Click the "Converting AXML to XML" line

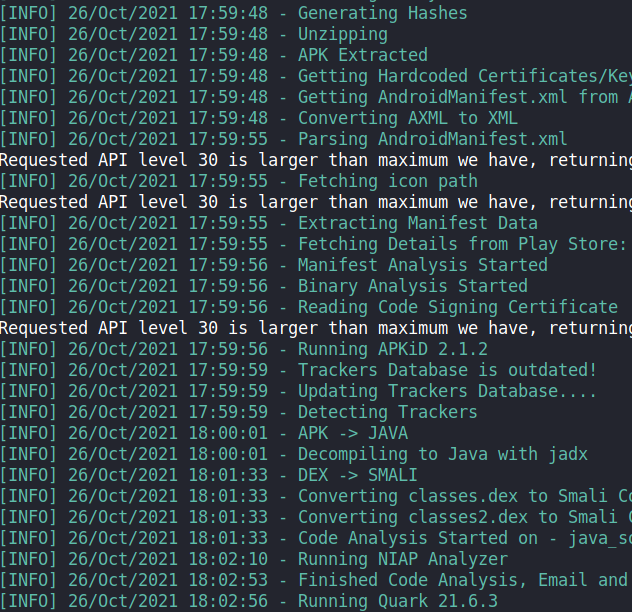click(407, 118)
